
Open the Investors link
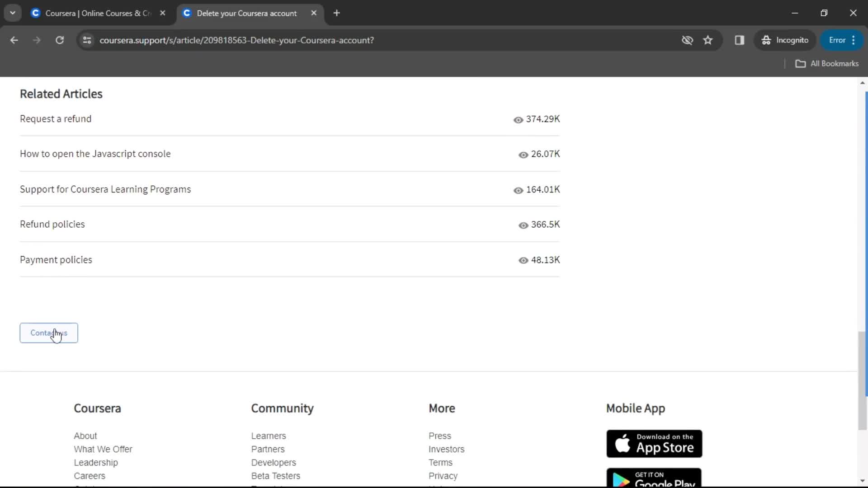point(447,450)
